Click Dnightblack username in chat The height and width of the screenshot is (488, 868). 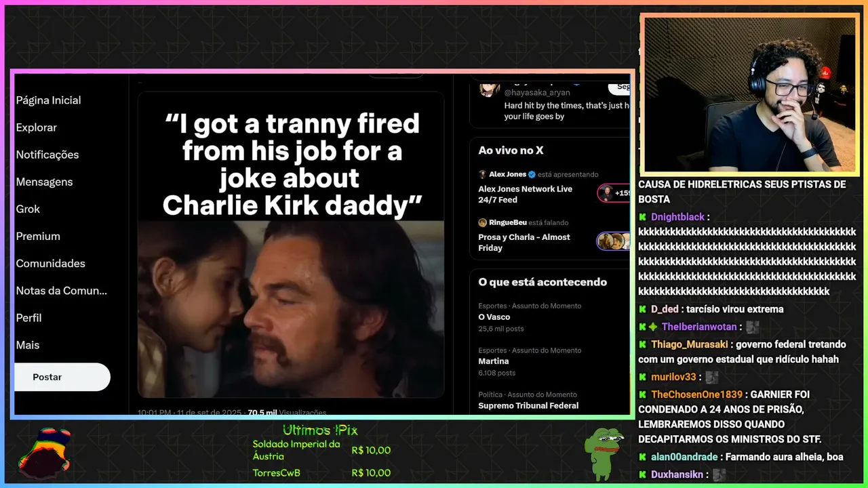point(677,217)
